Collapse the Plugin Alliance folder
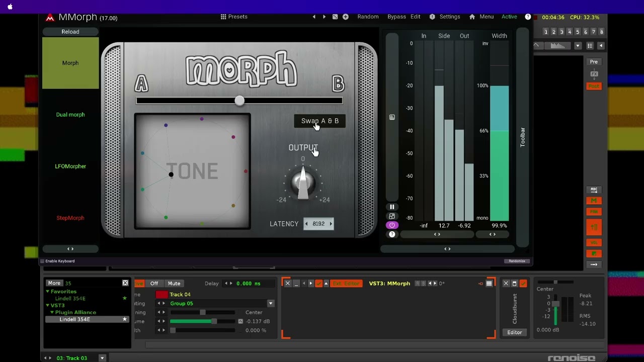This screenshot has height=362, width=644. 52,312
